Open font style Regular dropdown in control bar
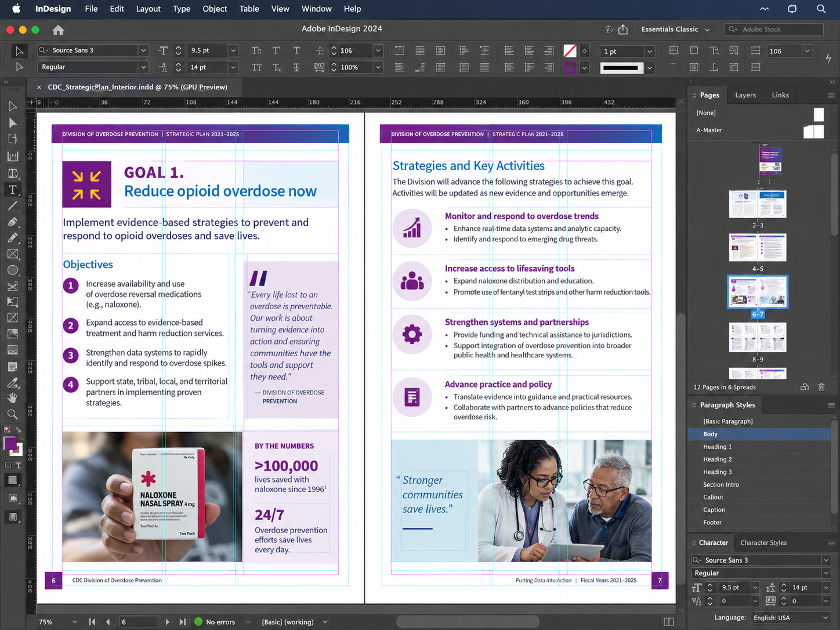 coord(143,67)
